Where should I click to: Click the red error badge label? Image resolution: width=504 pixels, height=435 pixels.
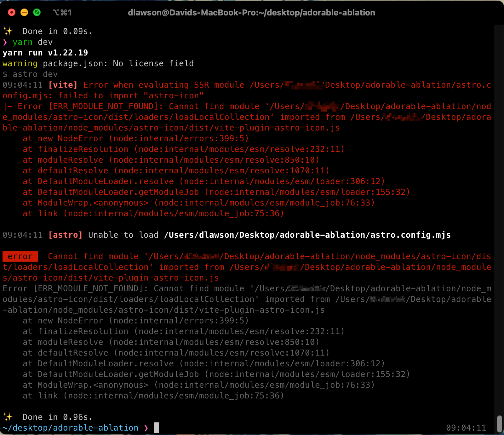20,256
